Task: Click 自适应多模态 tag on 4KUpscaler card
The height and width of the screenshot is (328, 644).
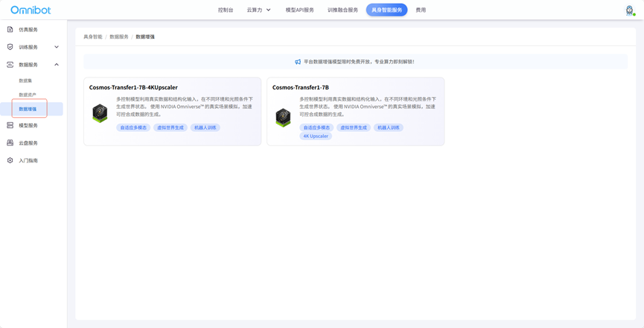Action: pos(133,127)
